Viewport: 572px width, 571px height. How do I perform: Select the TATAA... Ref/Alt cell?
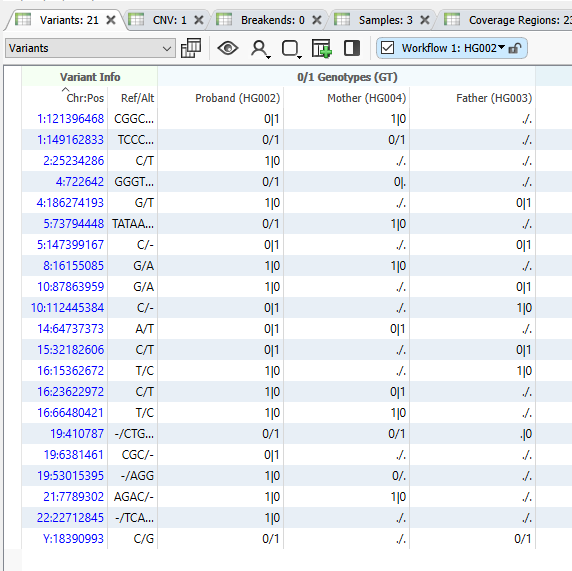click(x=133, y=224)
